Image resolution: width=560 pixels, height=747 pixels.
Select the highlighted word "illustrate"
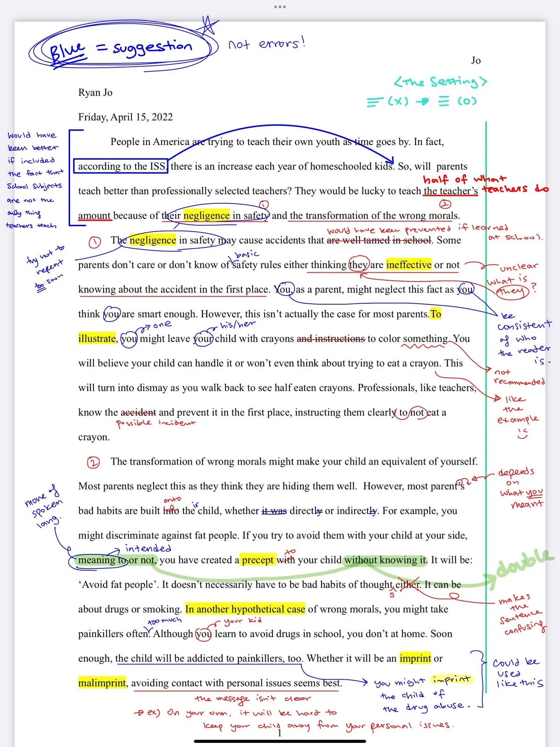97,339
